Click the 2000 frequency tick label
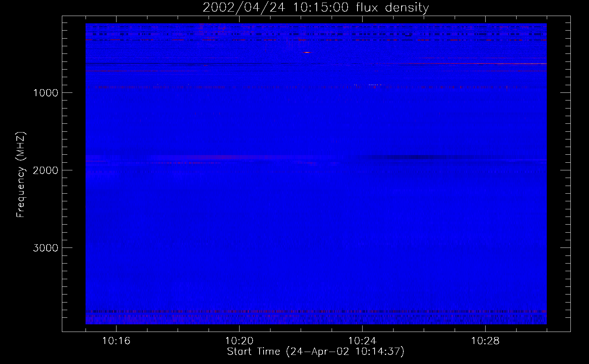 pos(46,170)
